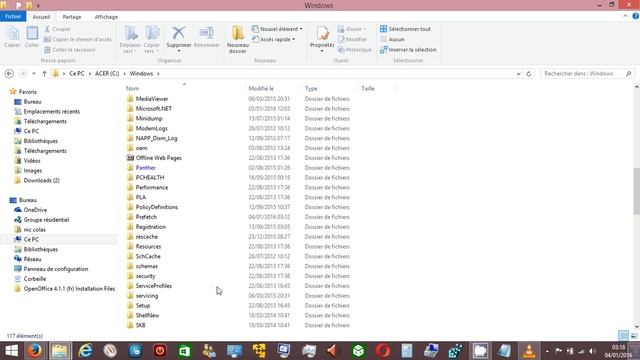This screenshot has width=640, height=360.
Task: Sort by the Type column header
Action: (x=311, y=88)
